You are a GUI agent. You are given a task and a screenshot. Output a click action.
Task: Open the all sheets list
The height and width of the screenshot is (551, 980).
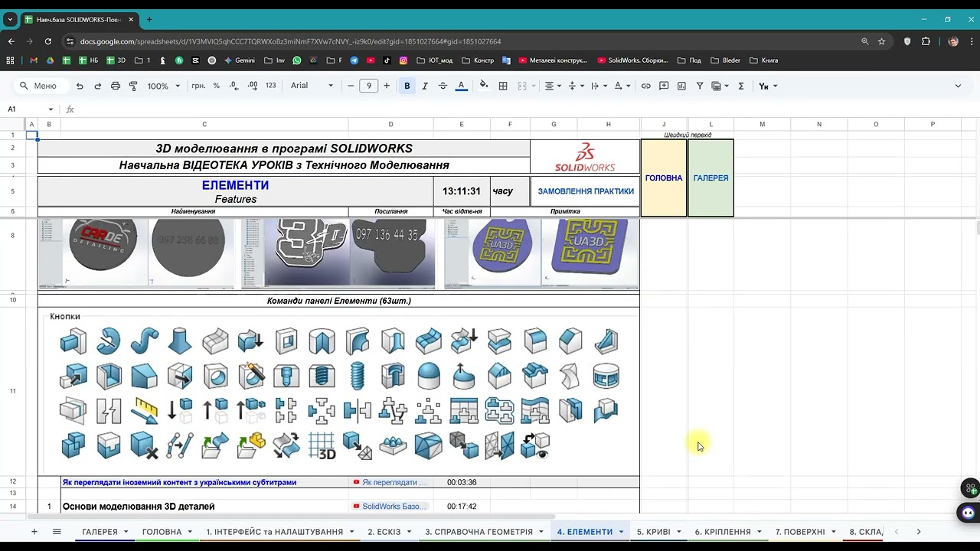coord(57,532)
